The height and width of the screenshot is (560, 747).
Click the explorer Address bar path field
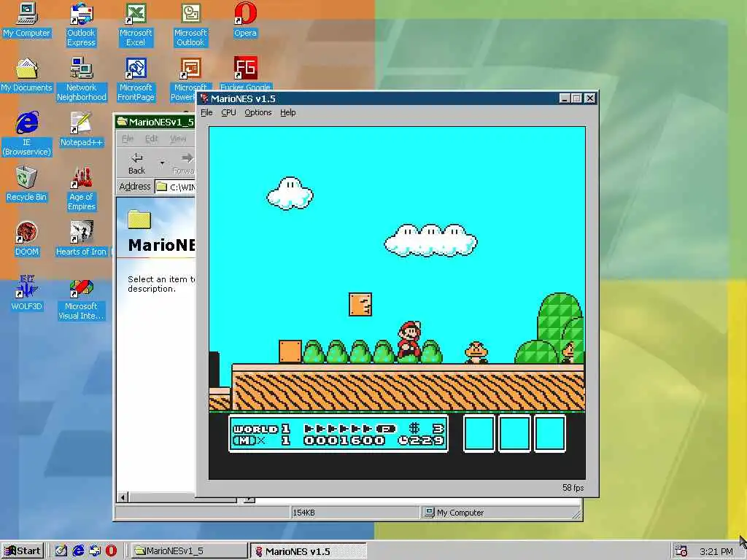click(x=176, y=187)
